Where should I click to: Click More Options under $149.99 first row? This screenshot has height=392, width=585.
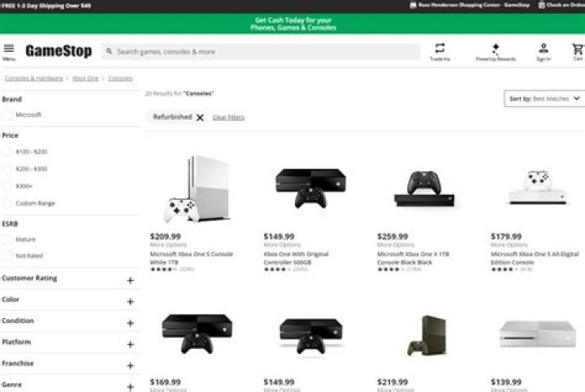click(x=282, y=245)
